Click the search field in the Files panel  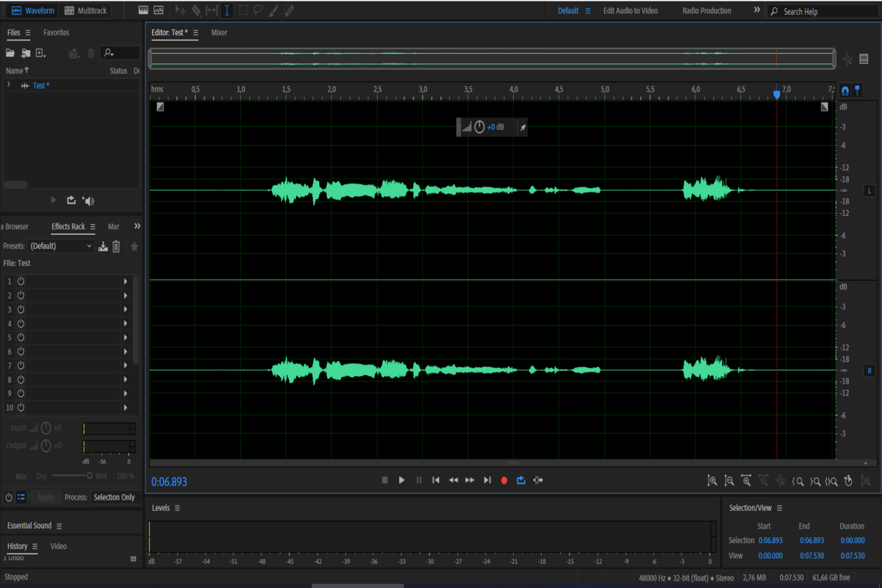121,53
